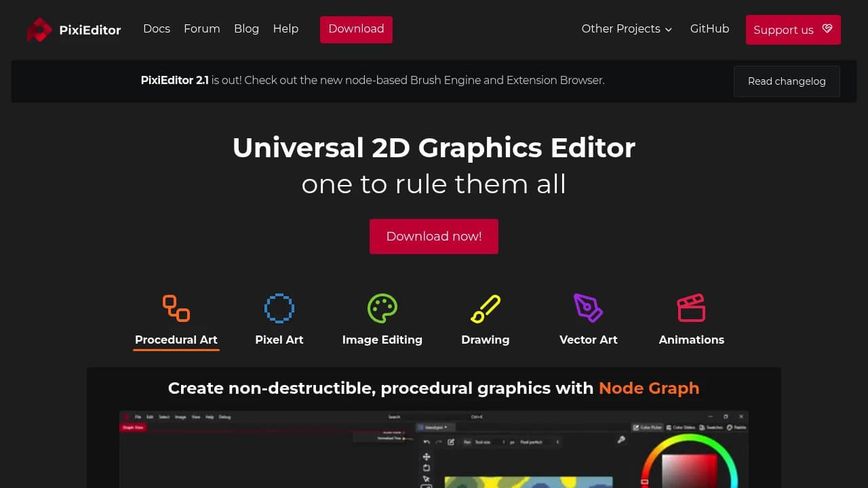This screenshot has width=868, height=488.
Task: Open the Docs page
Action: coord(157,28)
